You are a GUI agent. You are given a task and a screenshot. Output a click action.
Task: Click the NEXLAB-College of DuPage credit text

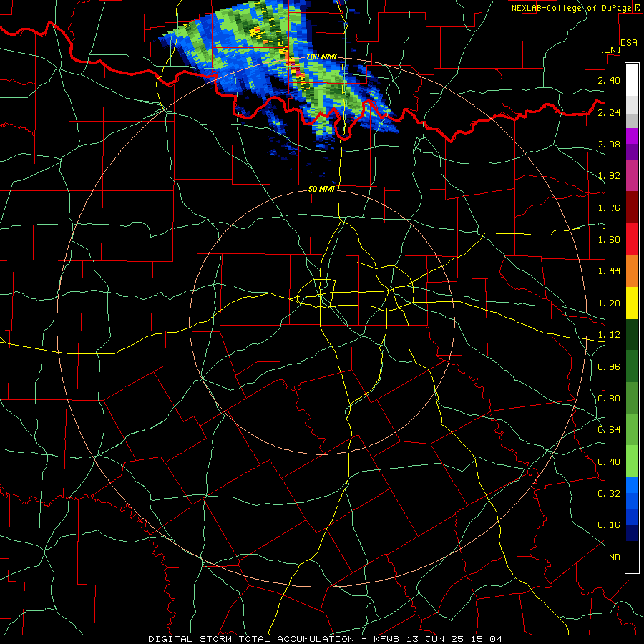[x=572, y=8]
